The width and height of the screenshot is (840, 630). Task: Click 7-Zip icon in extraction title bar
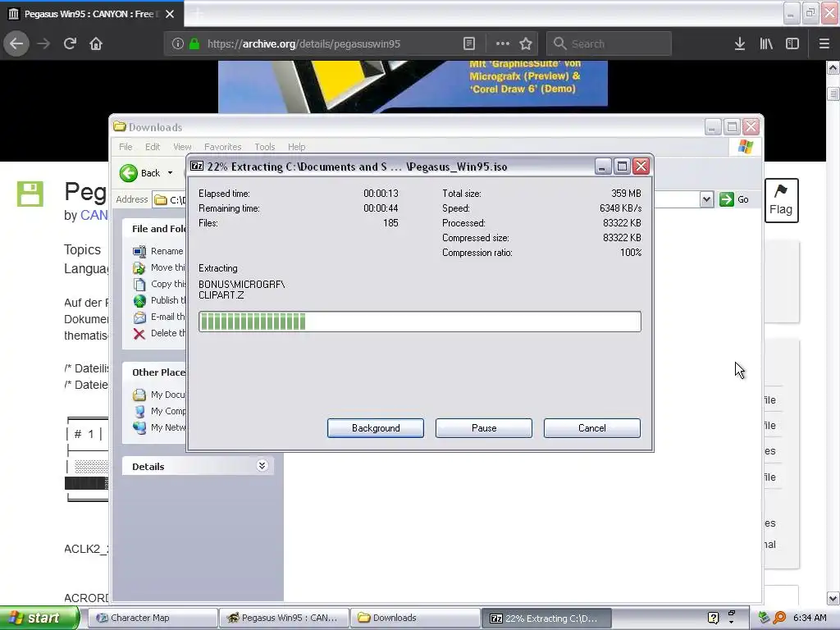pyautogui.click(x=197, y=166)
